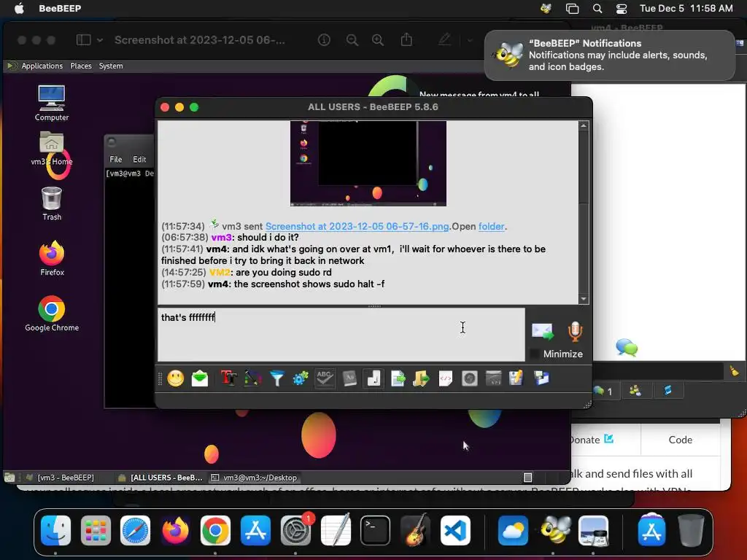Toggle the return key send option icon
Screen dimensions: 747x560
click(x=373, y=378)
